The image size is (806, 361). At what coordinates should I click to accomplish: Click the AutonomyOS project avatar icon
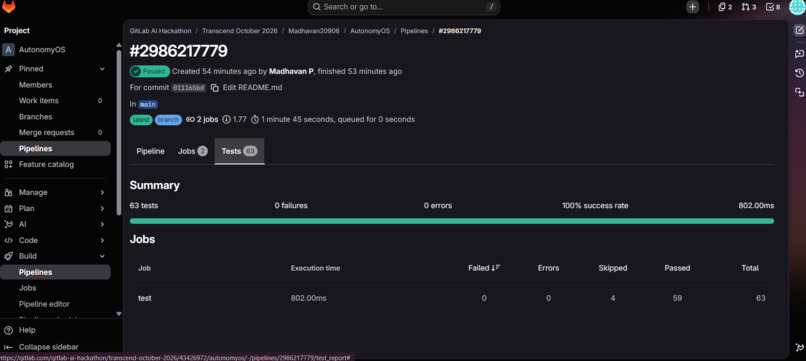[x=9, y=50]
